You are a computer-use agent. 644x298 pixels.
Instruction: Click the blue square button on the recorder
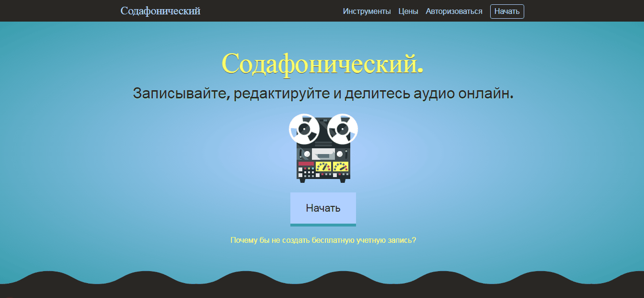tap(312, 168)
